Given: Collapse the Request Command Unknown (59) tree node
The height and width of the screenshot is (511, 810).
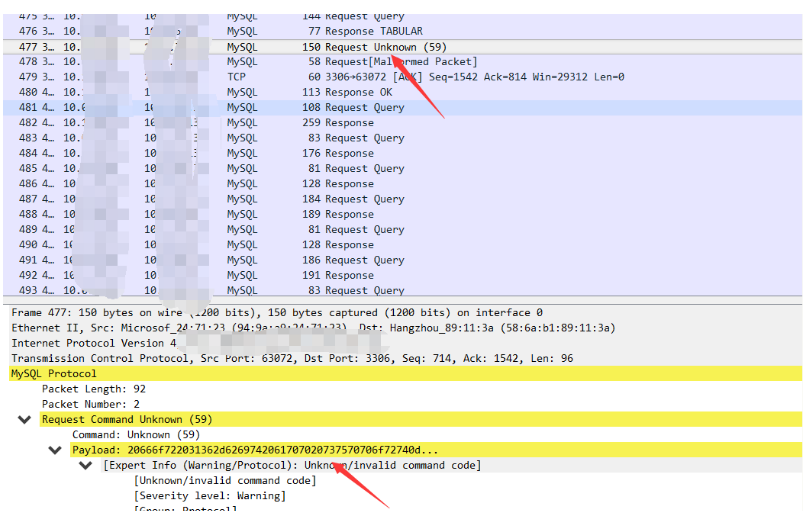Looking at the screenshot, I should pos(25,420).
